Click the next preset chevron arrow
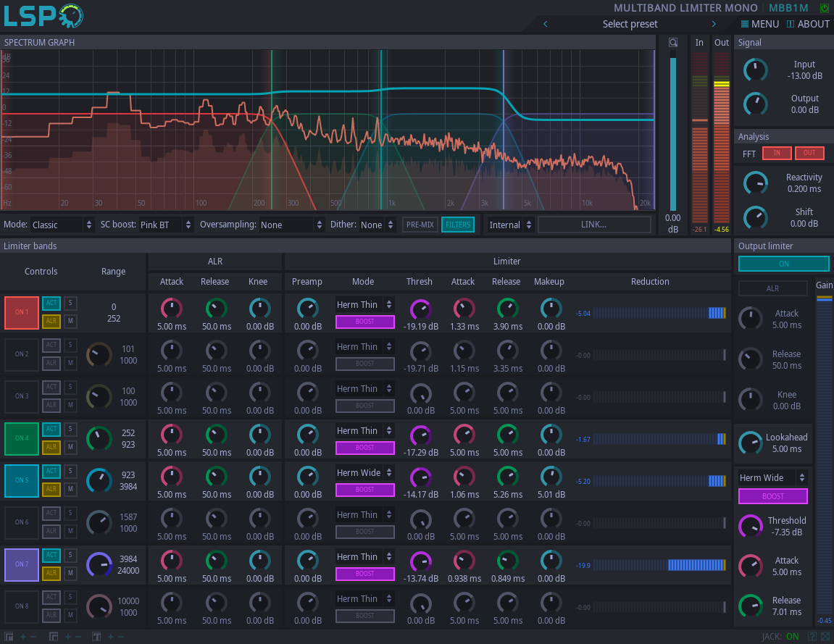The image size is (834, 644). pyautogui.click(x=714, y=24)
